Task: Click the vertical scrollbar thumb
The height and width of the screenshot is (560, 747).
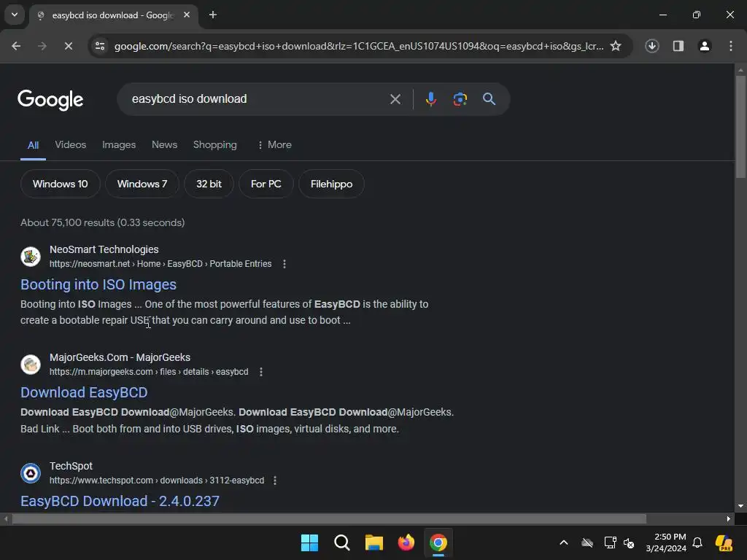Action: point(740,126)
